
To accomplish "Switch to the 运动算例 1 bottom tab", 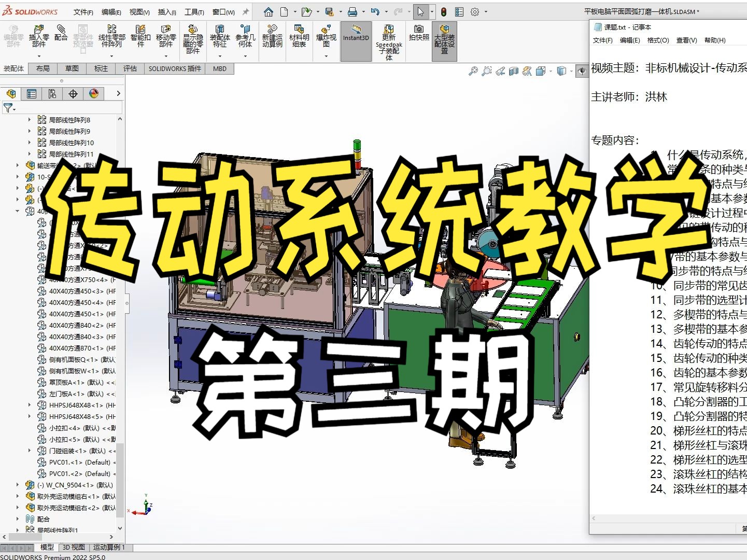I will [x=109, y=547].
